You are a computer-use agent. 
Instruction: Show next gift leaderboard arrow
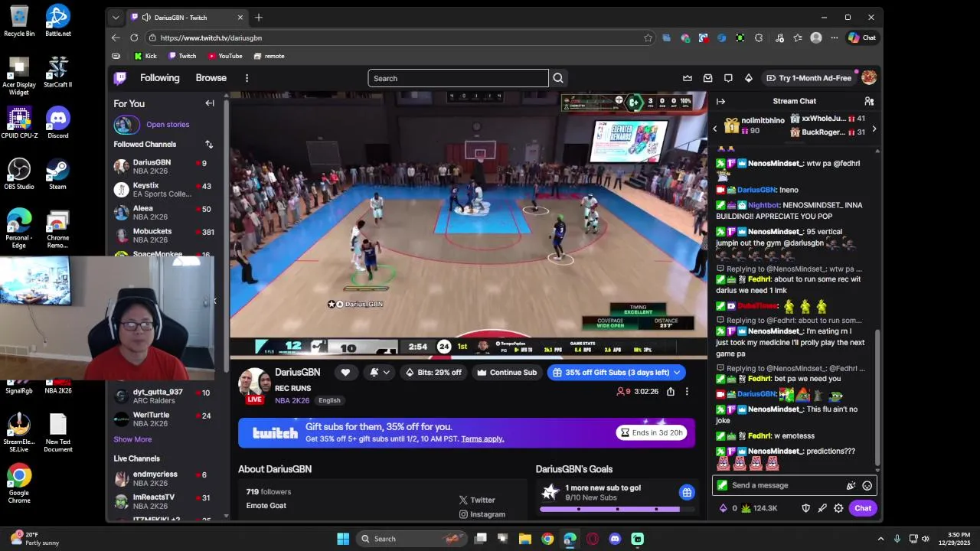tap(874, 129)
